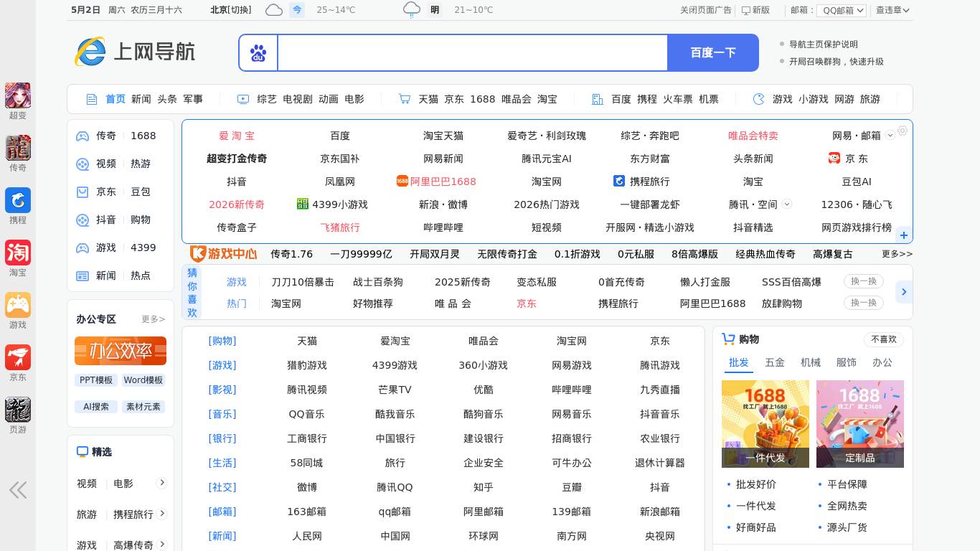Click 关闭页面广告 link
Image resolution: width=980 pixels, height=551 pixels.
pos(706,10)
